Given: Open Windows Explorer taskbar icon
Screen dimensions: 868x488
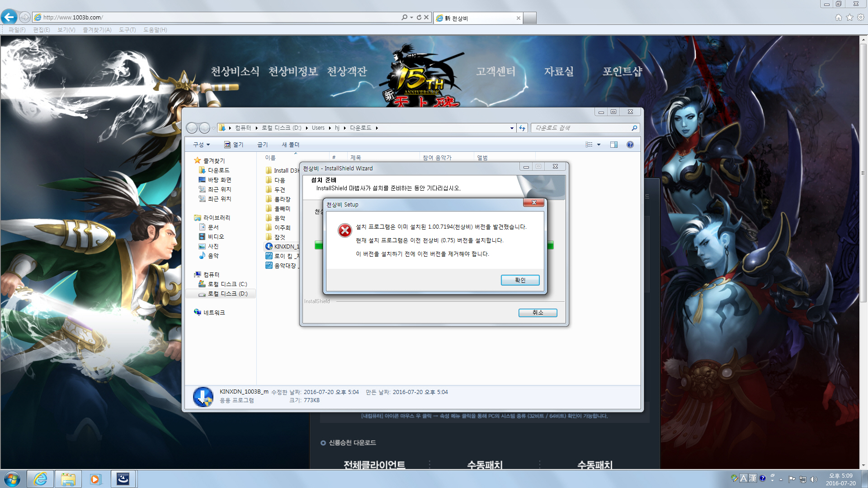Looking at the screenshot, I should point(68,479).
